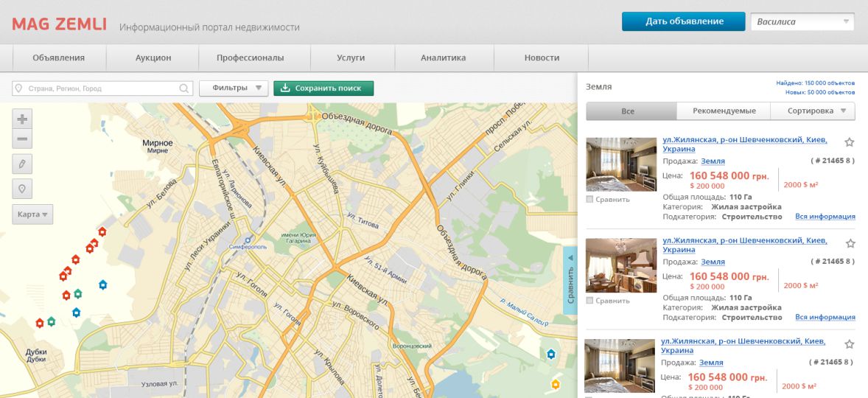Open the Сортировка dropdown
The image size is (868, 398).
click(812, 111)
